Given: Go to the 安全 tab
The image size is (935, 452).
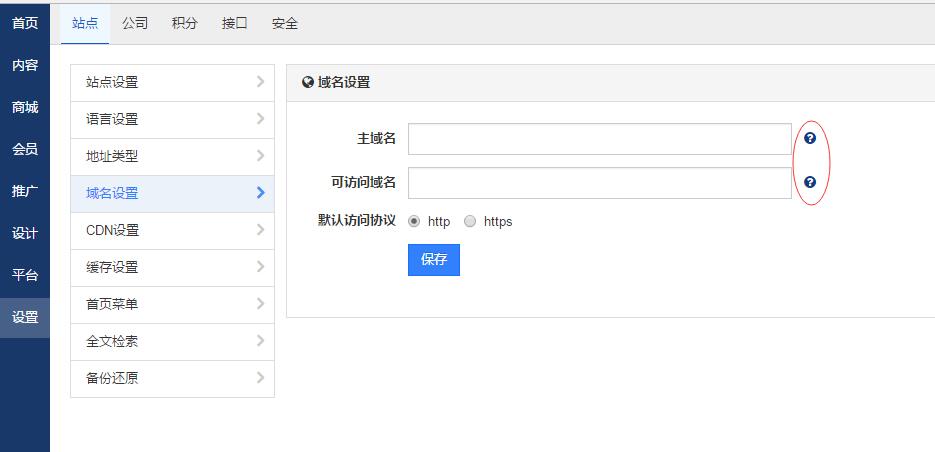Looking at the screenshot, I should [x=284, y=23].
